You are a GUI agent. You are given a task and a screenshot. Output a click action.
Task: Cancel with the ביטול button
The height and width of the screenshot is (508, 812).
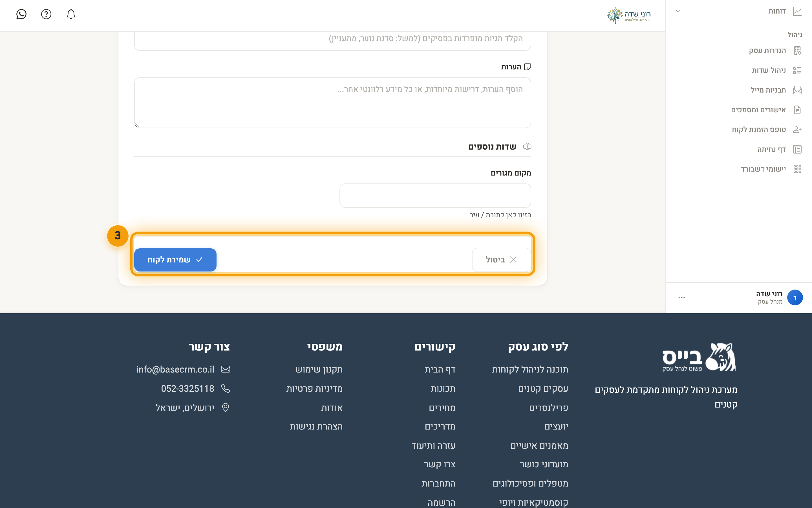pos(501,260)
